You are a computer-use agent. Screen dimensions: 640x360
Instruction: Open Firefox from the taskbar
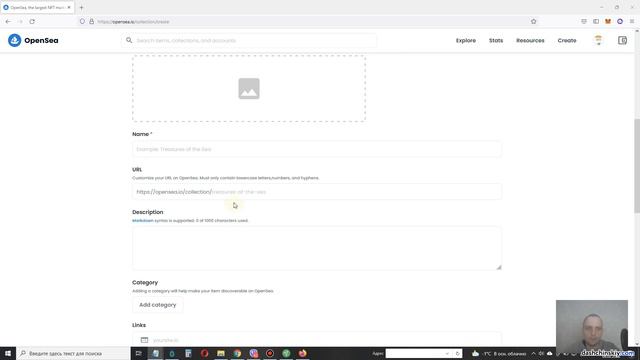point(302,353)
